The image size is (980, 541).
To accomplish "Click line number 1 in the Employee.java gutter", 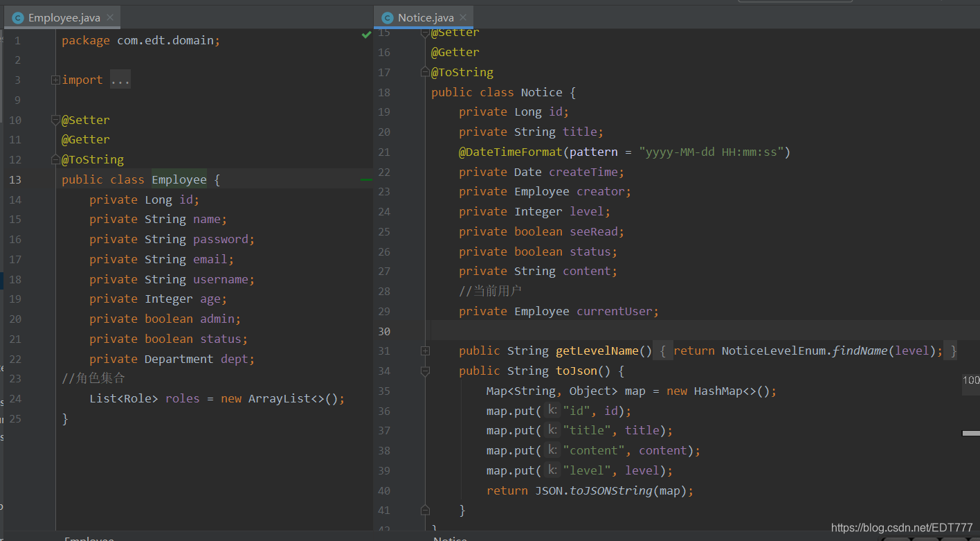I will [x=17, y=41].
